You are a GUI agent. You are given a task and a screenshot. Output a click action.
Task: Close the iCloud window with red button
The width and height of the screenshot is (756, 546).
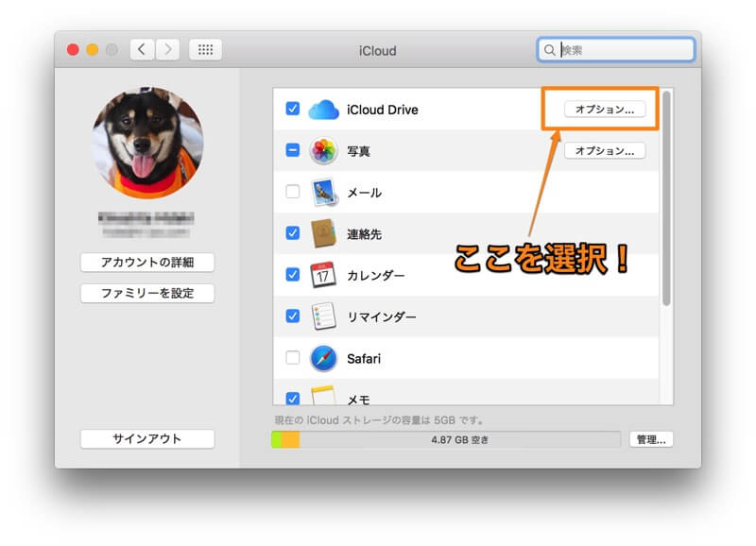coord(73,50)
